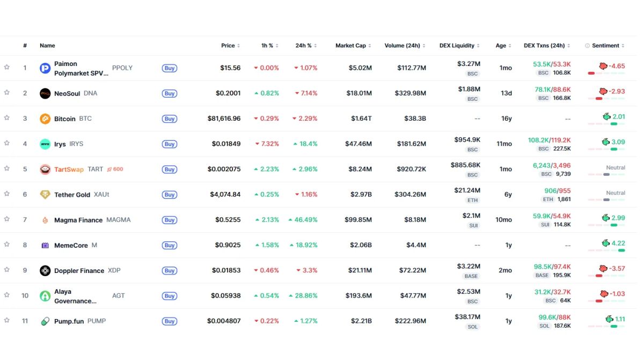Sort the table by Price

(x=231, y=46)
